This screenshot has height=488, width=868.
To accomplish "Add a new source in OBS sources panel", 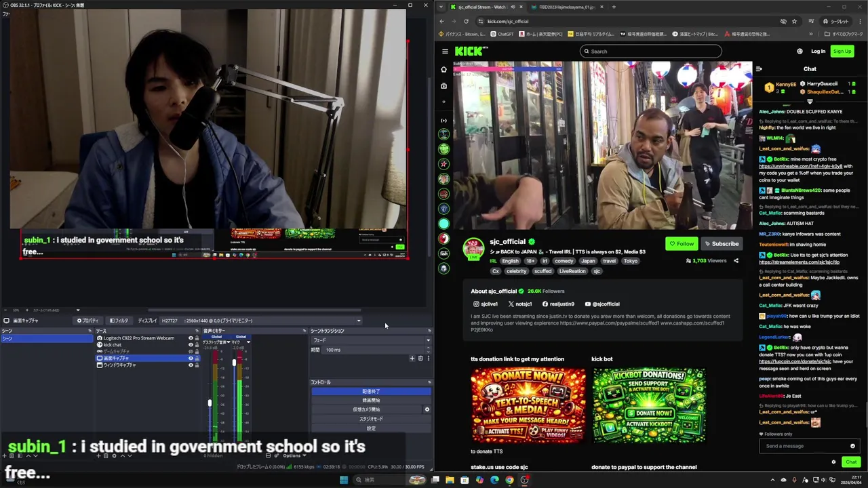I will (98, 455).
